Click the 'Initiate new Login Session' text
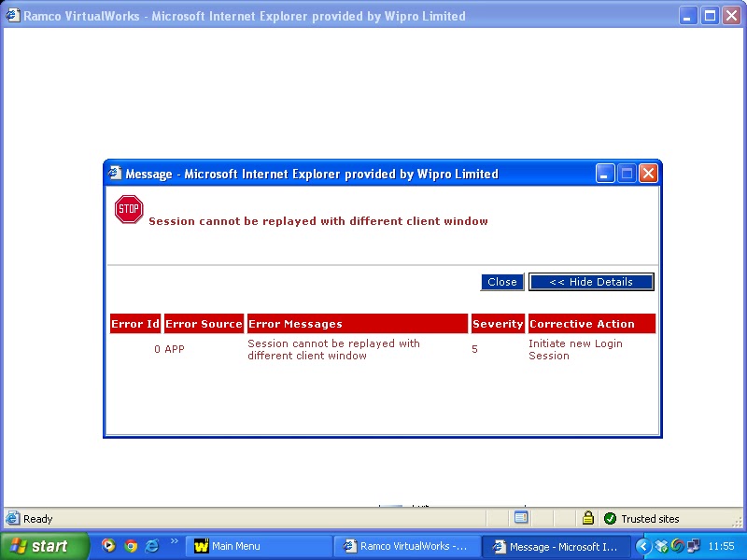747x560 pixels. click(x=575, y=349)
